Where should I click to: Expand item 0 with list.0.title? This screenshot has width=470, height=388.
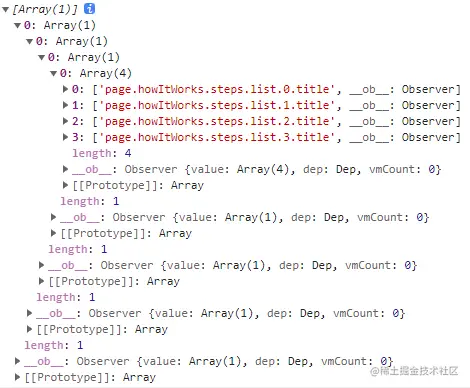66,89
